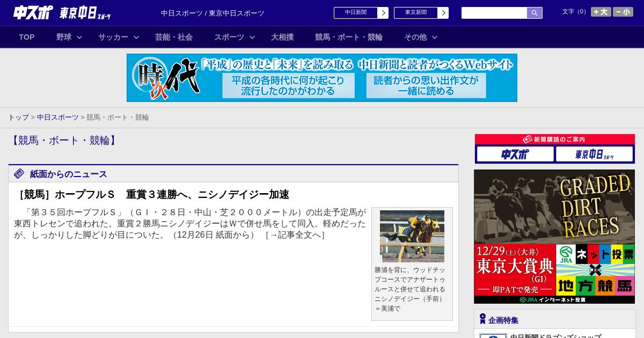Open the 東京新聞 link button
The height and width of the screenshot is (338, 644).
click(x=415, y=13)
